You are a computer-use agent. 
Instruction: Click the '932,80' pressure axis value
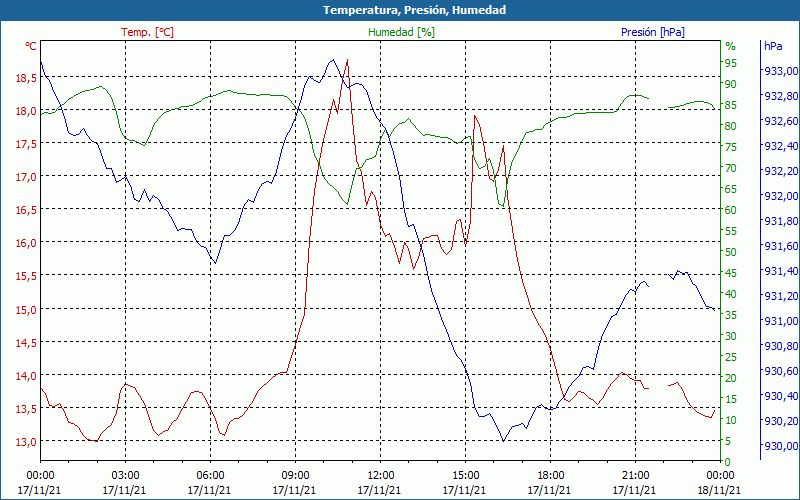781,96
